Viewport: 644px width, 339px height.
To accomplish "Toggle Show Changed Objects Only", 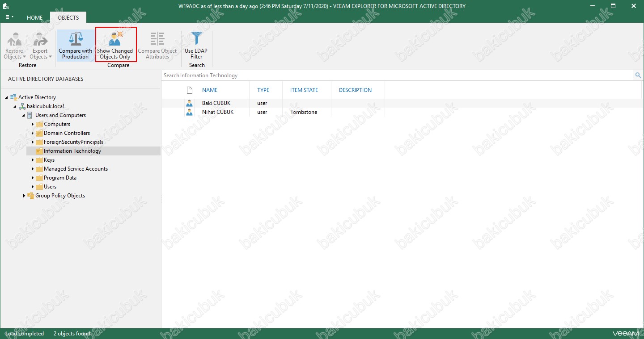I will [x=115, y=45].
